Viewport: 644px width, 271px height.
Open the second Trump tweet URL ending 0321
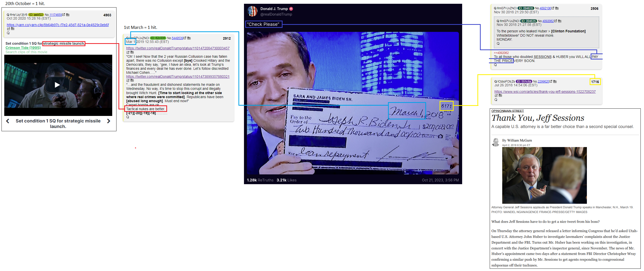pyautogui.click(x=178, y=77)
